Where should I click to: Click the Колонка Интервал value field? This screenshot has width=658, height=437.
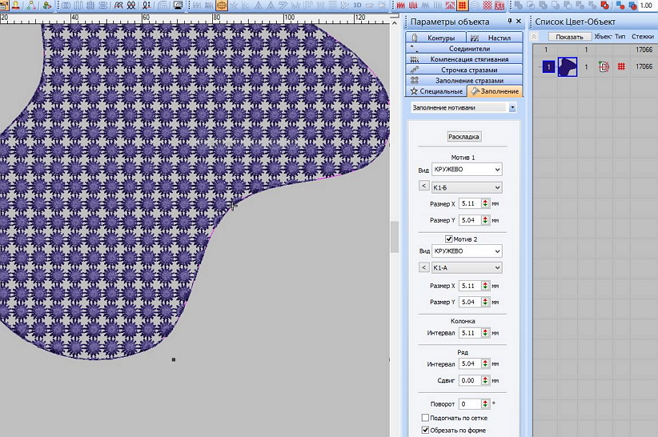point(467,333)
